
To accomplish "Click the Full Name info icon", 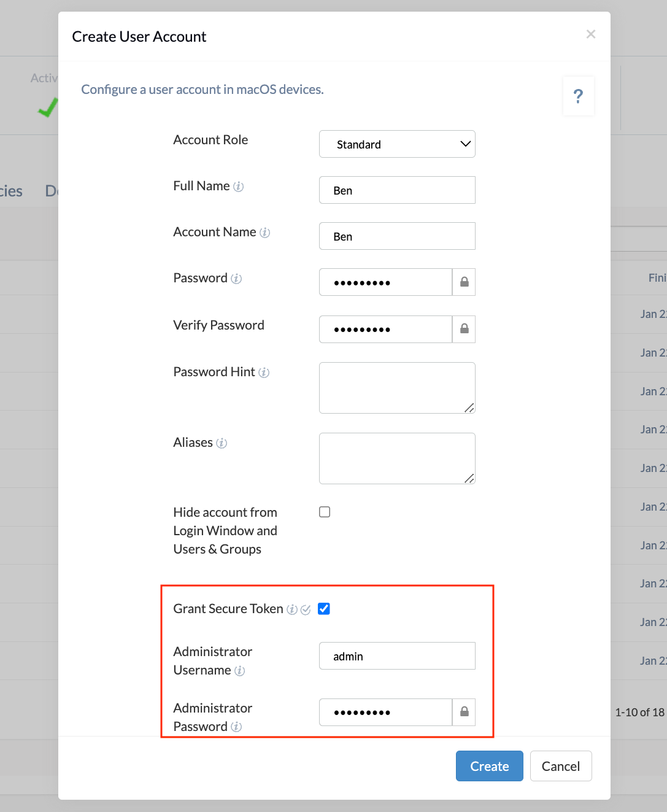I will [239, 187].
